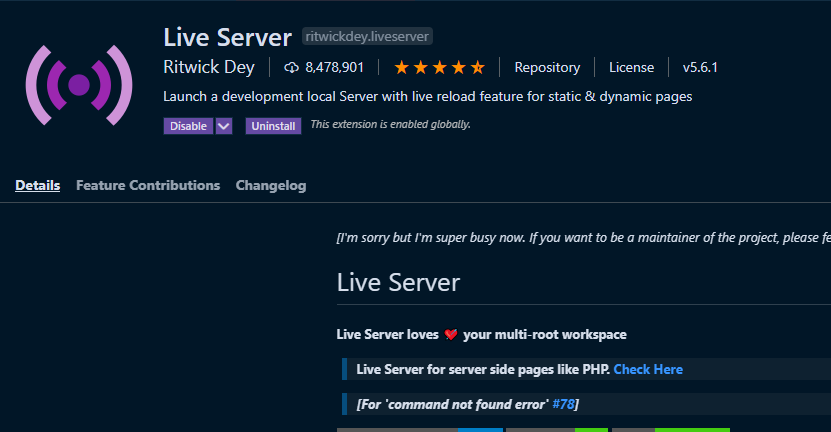
Task: Click the ritwickdey.liveserver identifier badge
Action: (367, 37)
